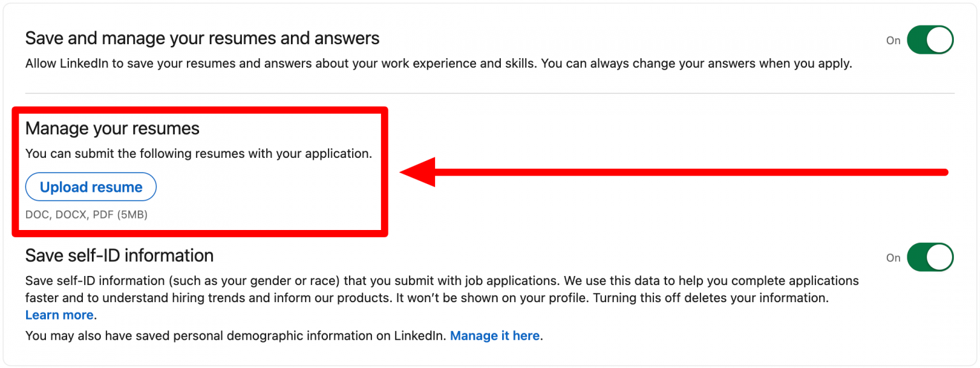Click the On label beside self-ID switch

coord(893,257)
